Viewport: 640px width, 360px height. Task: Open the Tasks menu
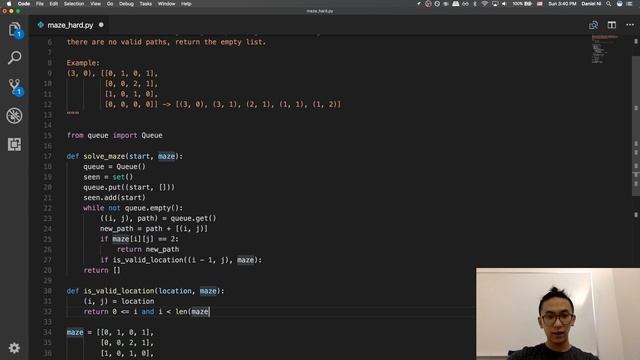pyautogui.click(x=146, y=4)
